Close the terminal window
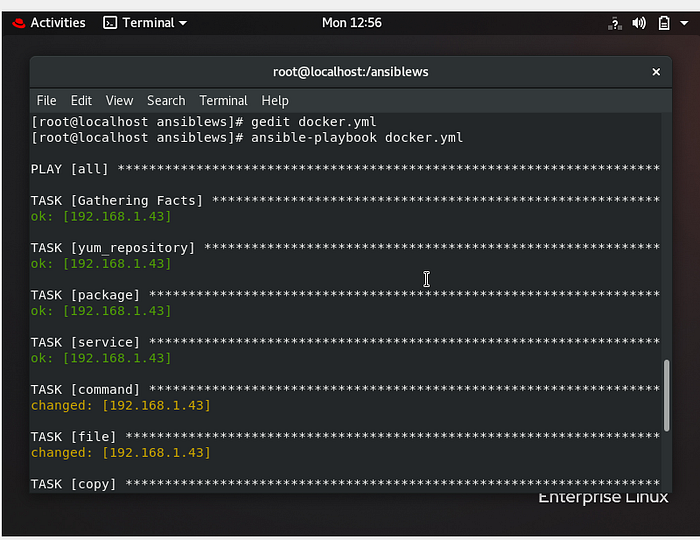This screenshot has height=540, width=700. pyautogui.click(x=656, y=72)
